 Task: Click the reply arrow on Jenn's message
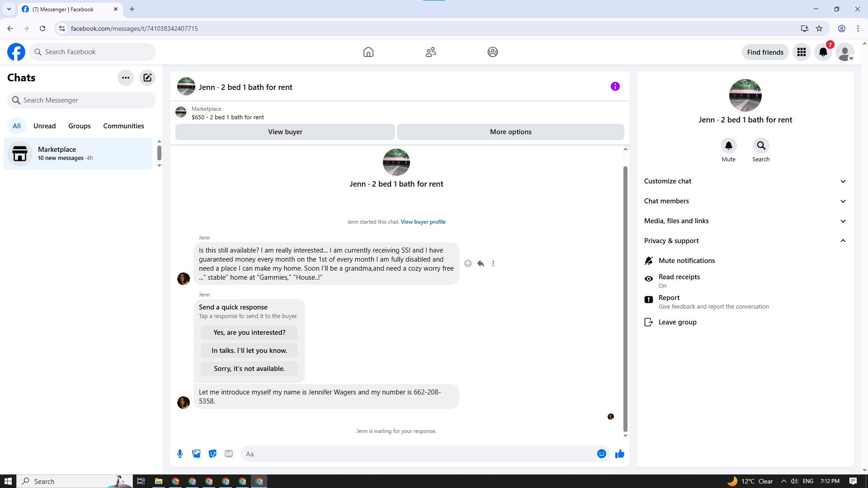481,263
